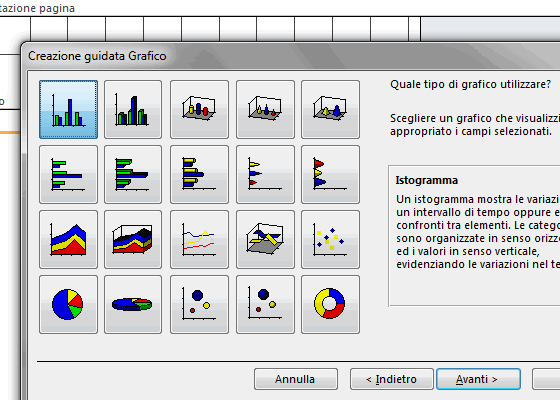Pick the 3D cone column chart

[x=265, y=109]
